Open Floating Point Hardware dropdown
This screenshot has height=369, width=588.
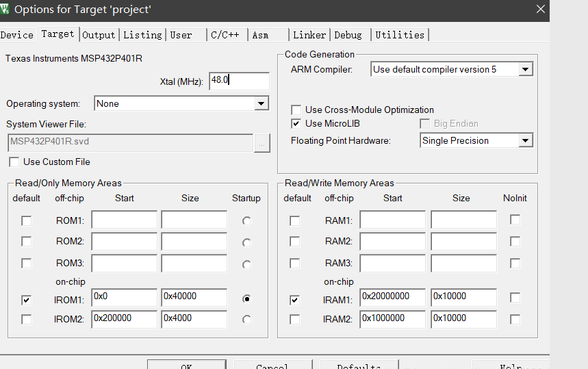click(x=526, y=140)
